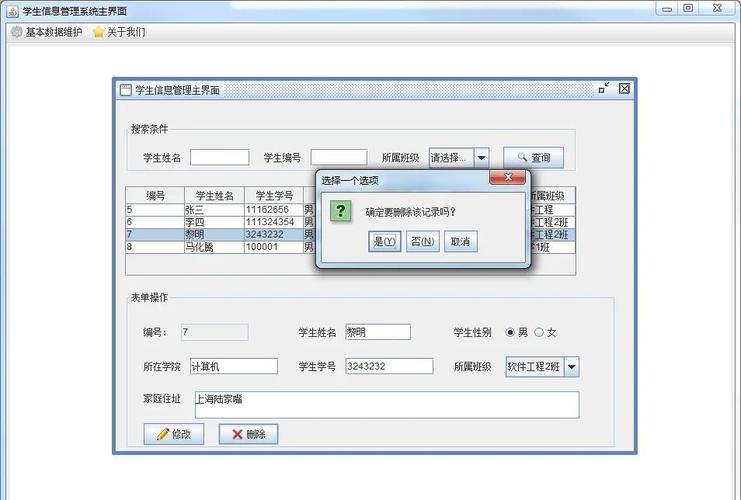The height and width of the screenshot is (500, 741).
Task: Choose 否(N) in the dialog
Action: [x=422, y=241]
